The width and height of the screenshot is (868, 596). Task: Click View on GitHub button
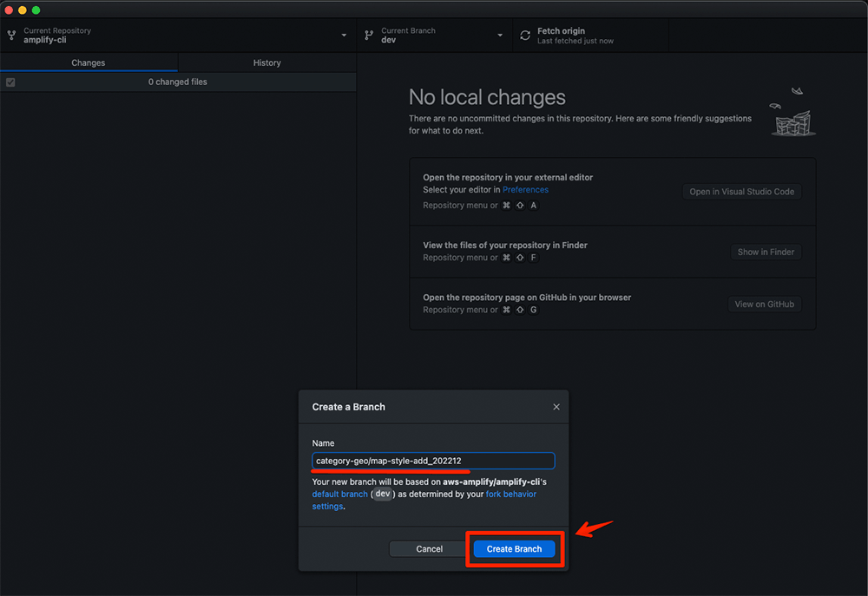click(x=764, y=304)
